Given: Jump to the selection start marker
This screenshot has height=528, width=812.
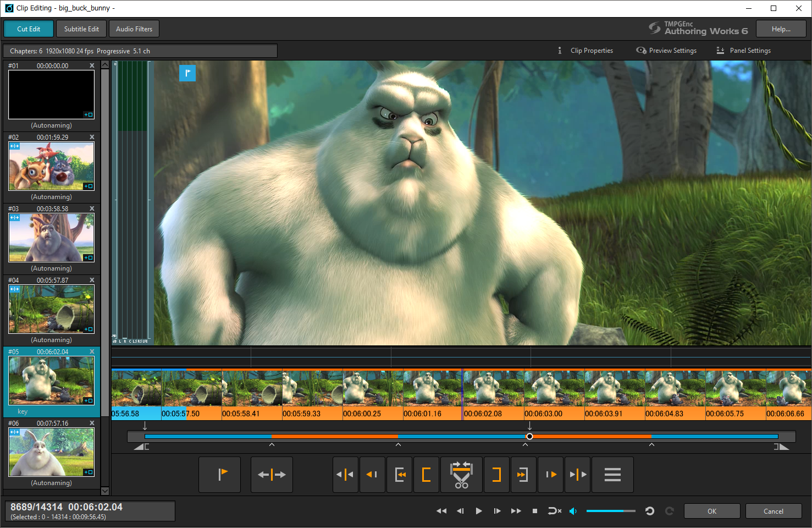Looking at the screenshot, I should tap(400, 474).
